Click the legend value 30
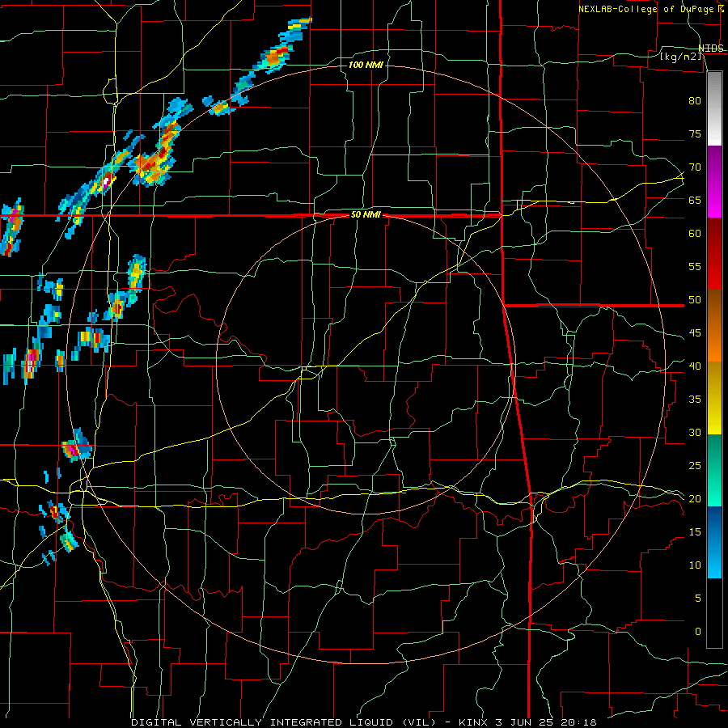This screenshot has height=728, width=728. click(x=695, y=432)
